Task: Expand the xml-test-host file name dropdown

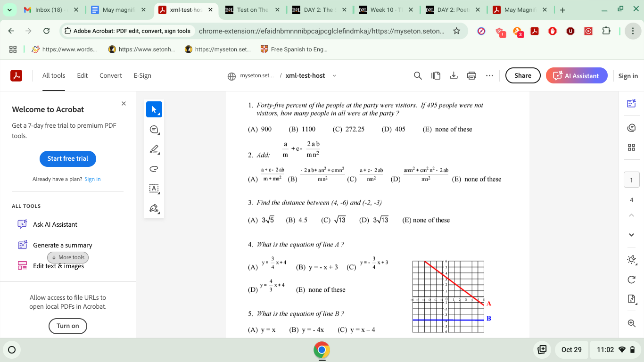Action: tap(334, 76)
